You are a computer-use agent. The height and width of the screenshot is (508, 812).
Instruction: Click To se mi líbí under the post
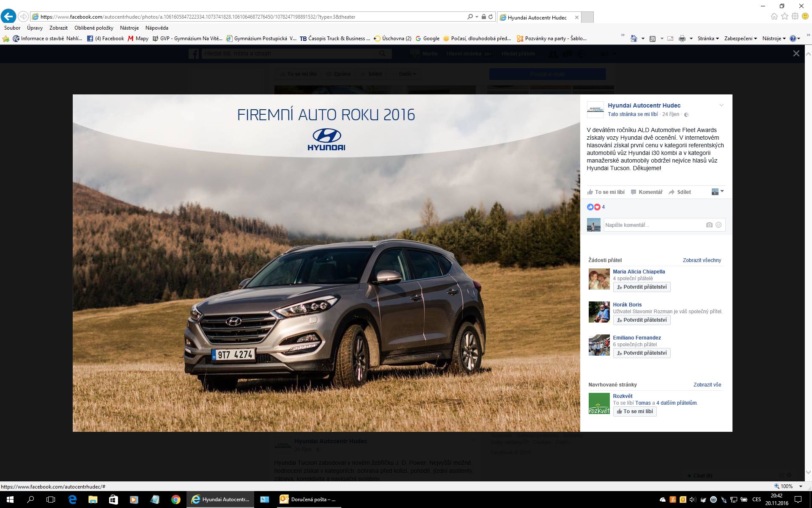point(606,192)
